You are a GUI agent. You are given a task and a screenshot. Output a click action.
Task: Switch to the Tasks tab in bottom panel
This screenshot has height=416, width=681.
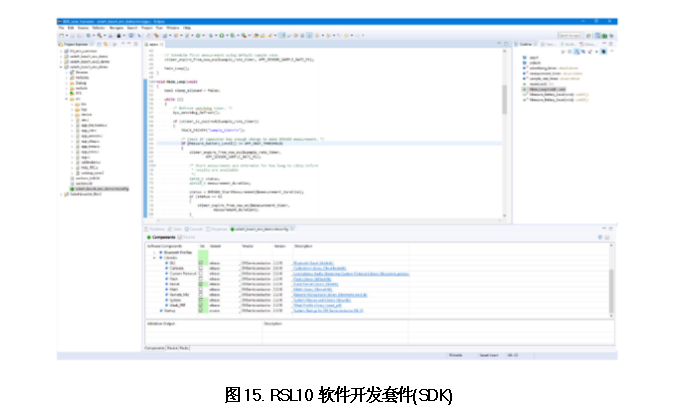(175, 229)
